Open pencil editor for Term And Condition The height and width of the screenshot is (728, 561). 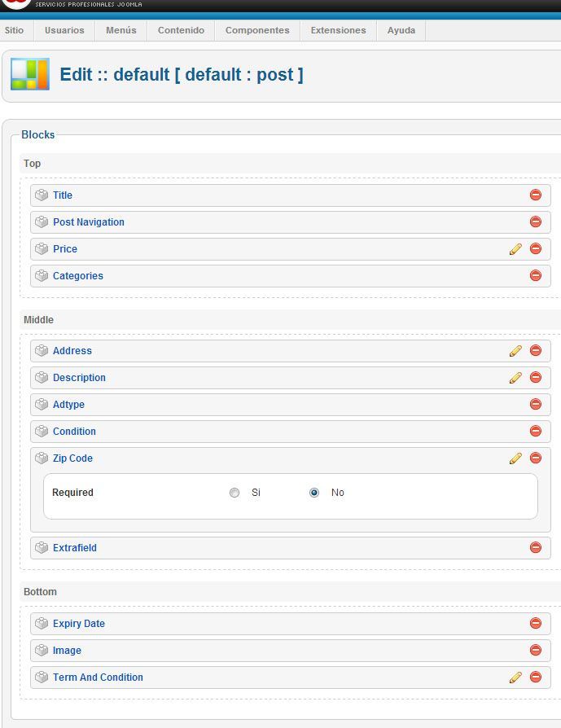(x=515, y=678)
